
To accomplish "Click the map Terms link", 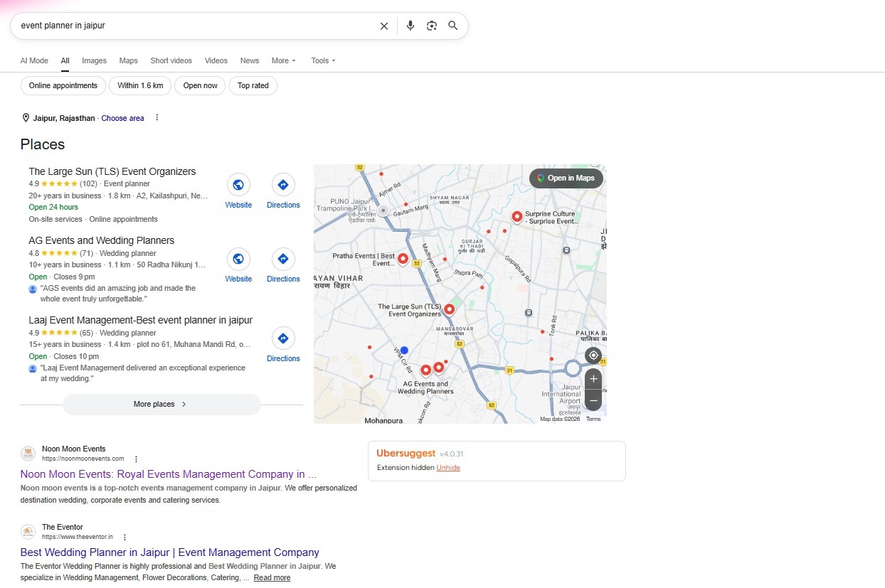I will (x=593, y=419).
